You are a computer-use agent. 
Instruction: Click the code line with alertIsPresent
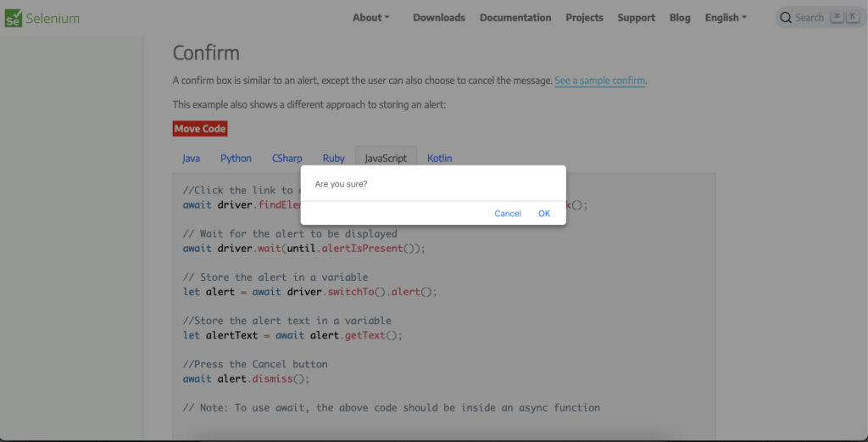[304, 248]
